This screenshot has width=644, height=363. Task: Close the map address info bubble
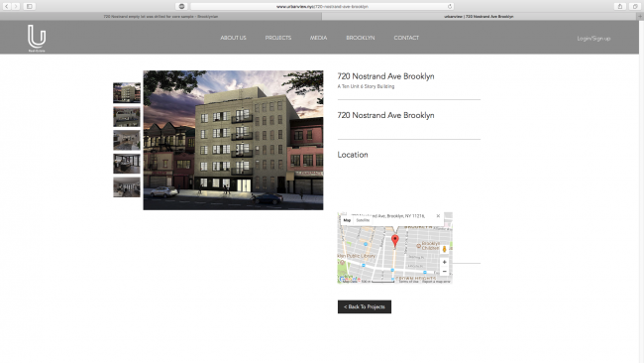coord(438,216)
